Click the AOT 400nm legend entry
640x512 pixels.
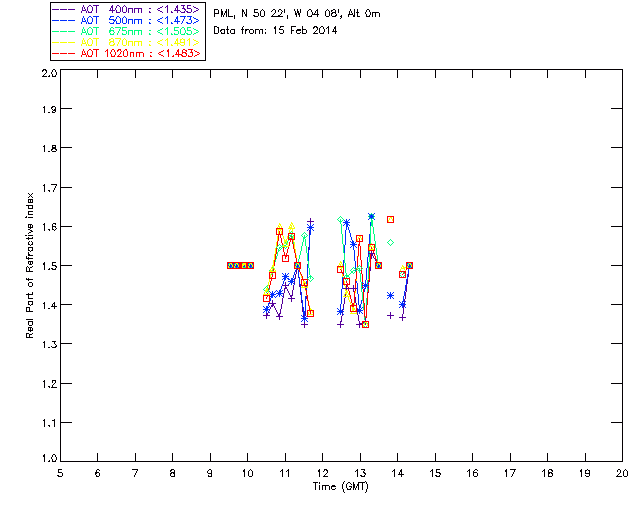click(x=126, y=9)
